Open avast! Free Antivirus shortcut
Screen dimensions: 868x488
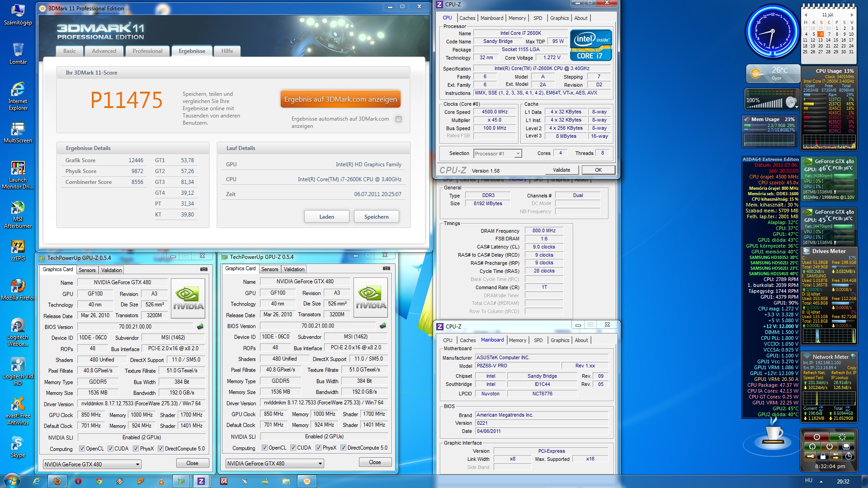click(18, 404)
